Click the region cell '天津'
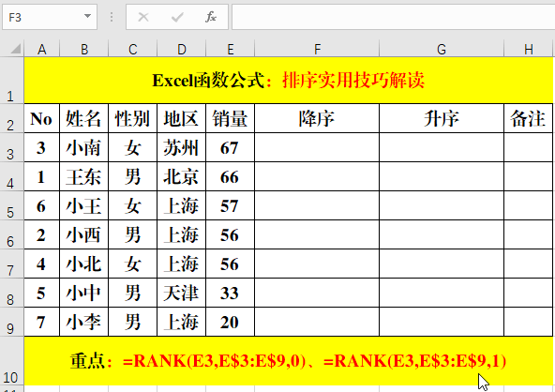 pyautogui.click(x=182, y=293)
